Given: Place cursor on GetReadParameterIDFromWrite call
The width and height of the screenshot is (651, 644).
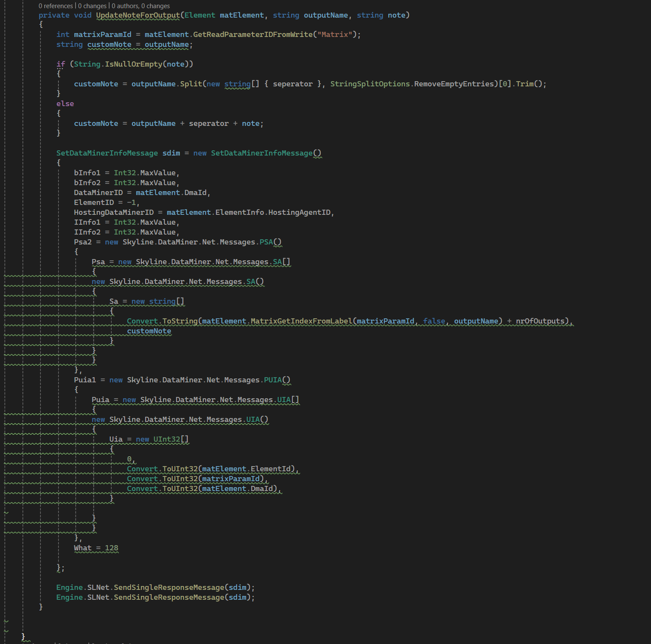Looking at the screenshot, I should (x=253, y=35).
